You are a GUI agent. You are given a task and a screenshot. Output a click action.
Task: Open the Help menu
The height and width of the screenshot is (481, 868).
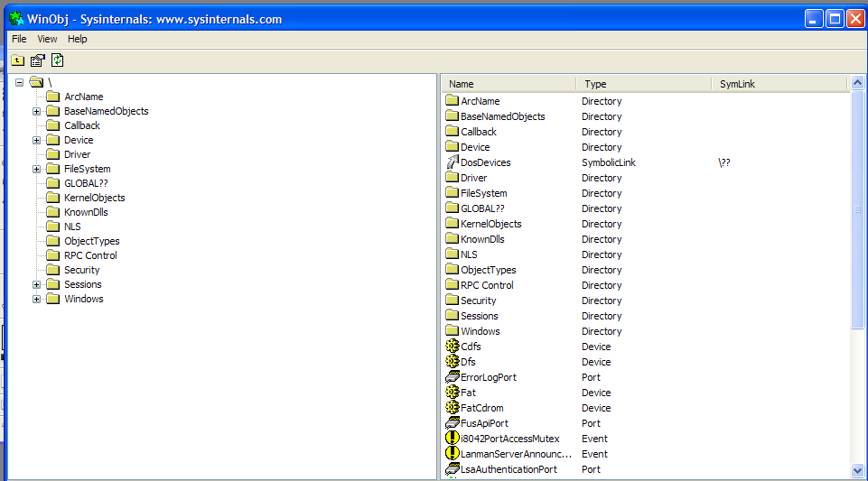tap(78, 39)
